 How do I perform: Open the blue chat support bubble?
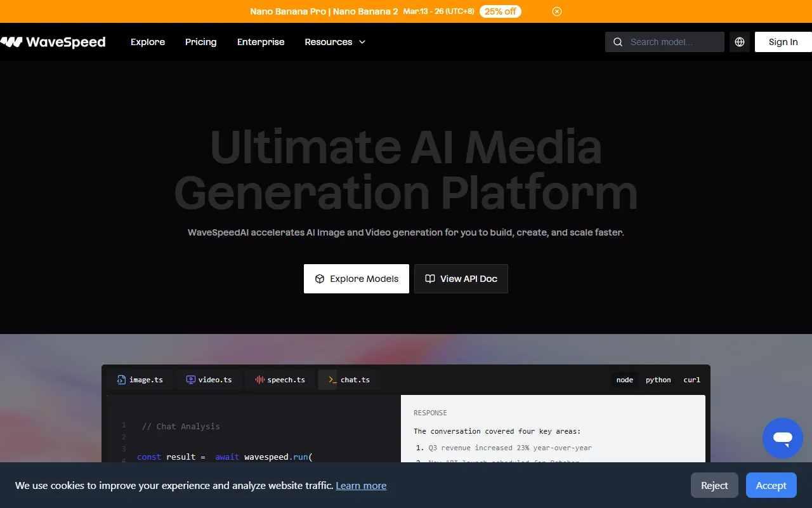[x=782, y=438]
